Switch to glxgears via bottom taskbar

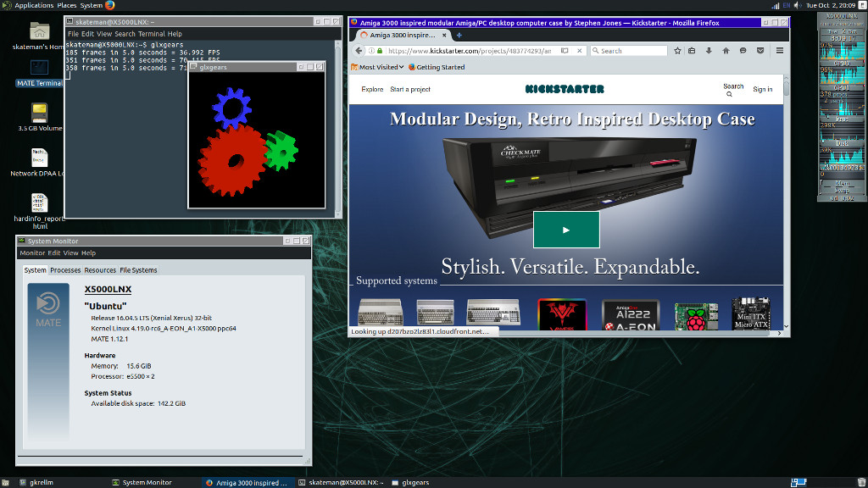coord(410,482)
